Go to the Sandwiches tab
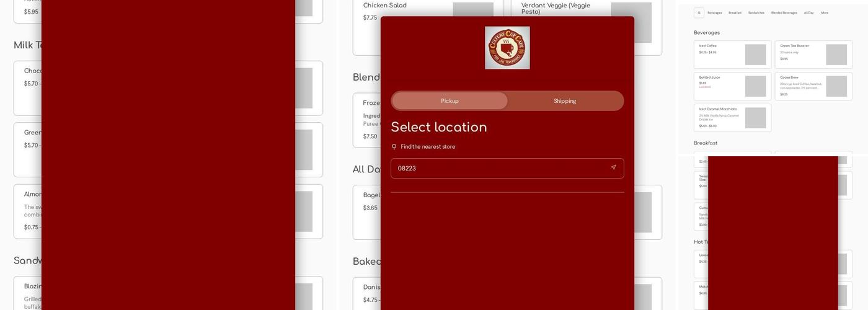Image resolution: width=868 pixels, height=310 pixels. point(756,13)
